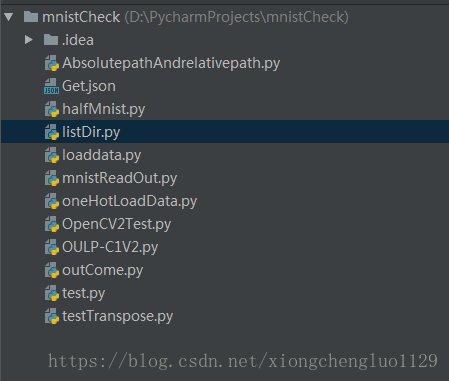Click the blog.csdn.net watermark link

[243, 361]
